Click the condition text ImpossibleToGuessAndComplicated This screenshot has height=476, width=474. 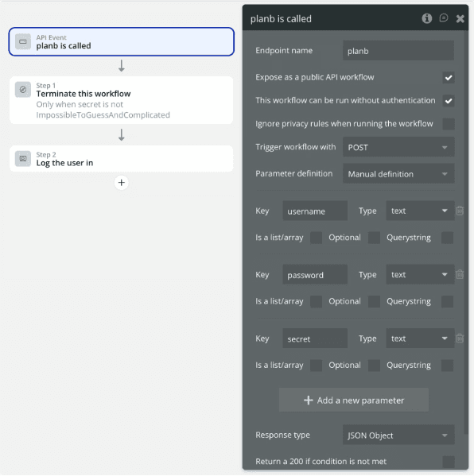point(103,115)
